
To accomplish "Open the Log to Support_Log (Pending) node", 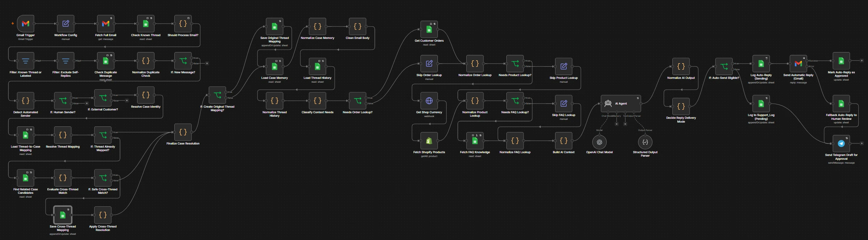I will [x=761, y=104].
